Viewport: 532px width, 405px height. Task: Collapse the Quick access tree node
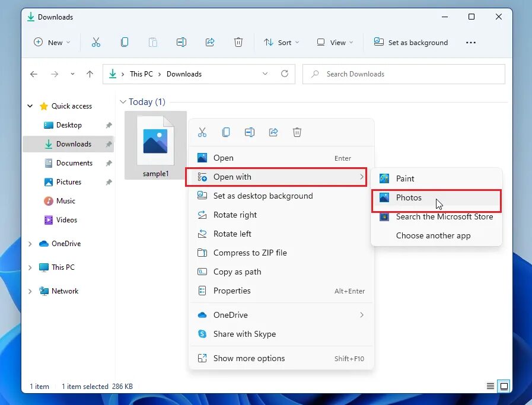(30, 106)
